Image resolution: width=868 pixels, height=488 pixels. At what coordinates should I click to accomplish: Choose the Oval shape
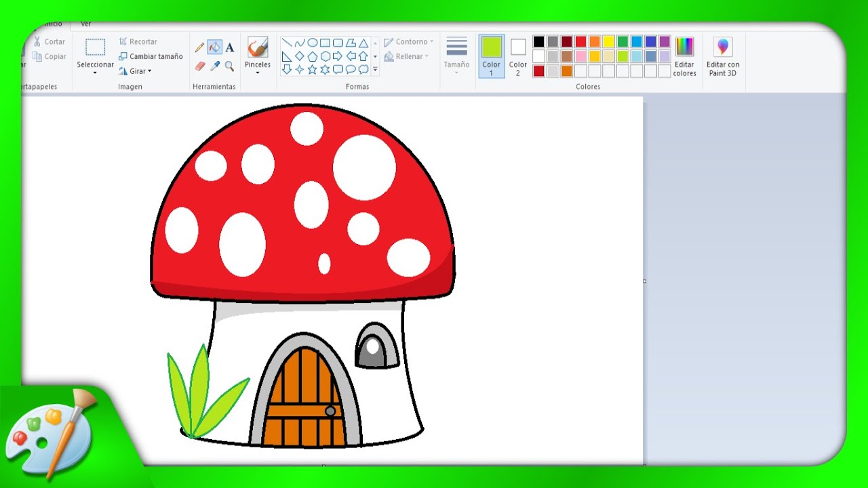(x=313, y=43)
